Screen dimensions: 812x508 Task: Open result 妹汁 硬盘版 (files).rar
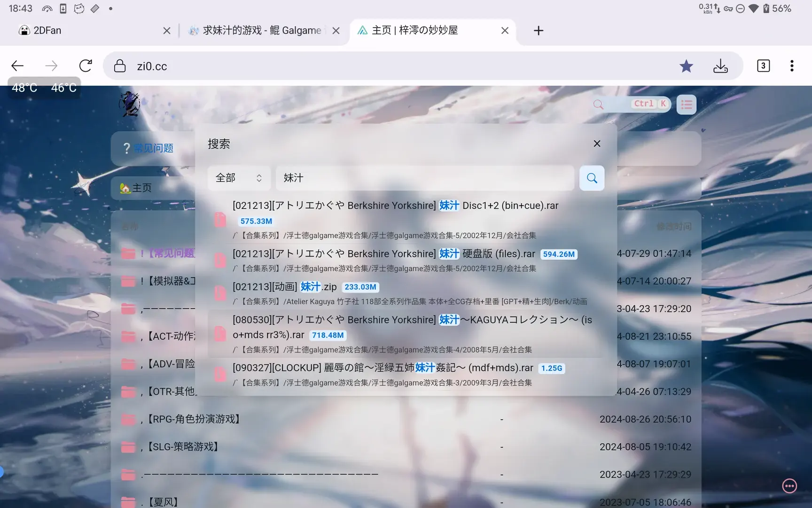click(x=405, y=260)
